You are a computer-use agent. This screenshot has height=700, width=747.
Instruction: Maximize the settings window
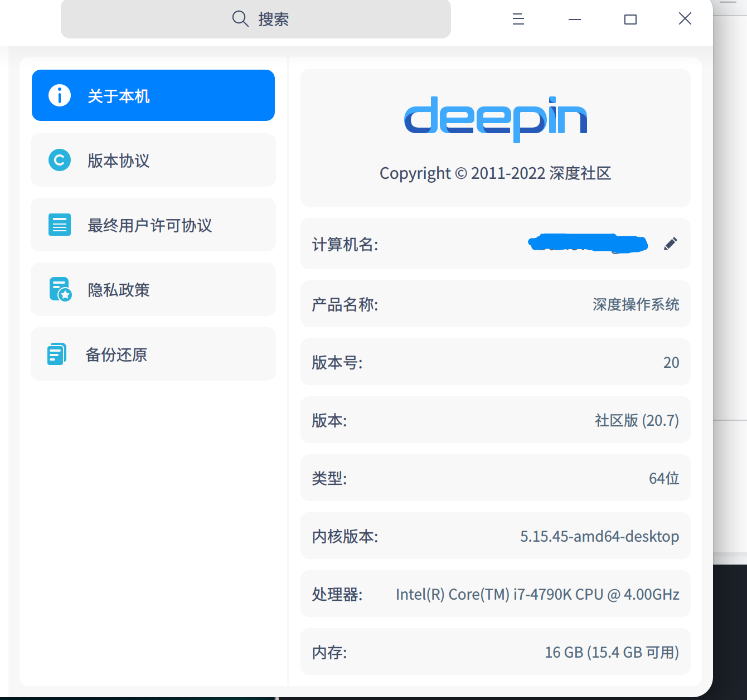(630, 19)
